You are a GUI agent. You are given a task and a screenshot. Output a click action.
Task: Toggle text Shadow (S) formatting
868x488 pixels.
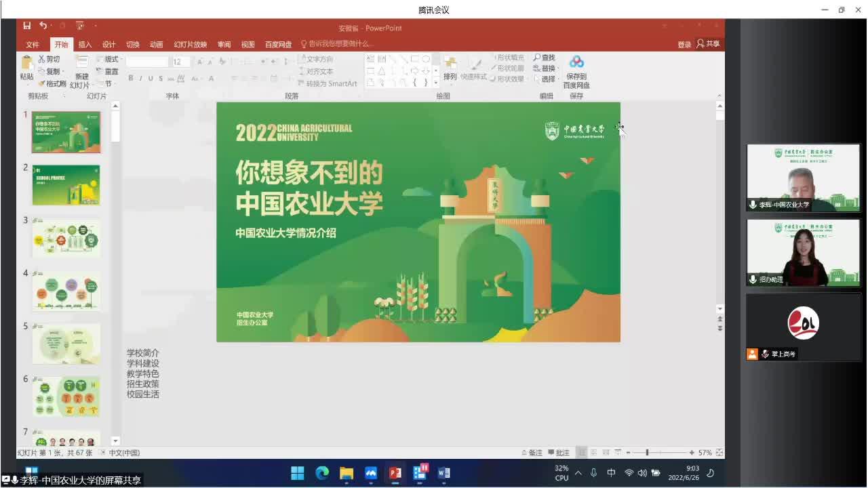pos(161,79)
